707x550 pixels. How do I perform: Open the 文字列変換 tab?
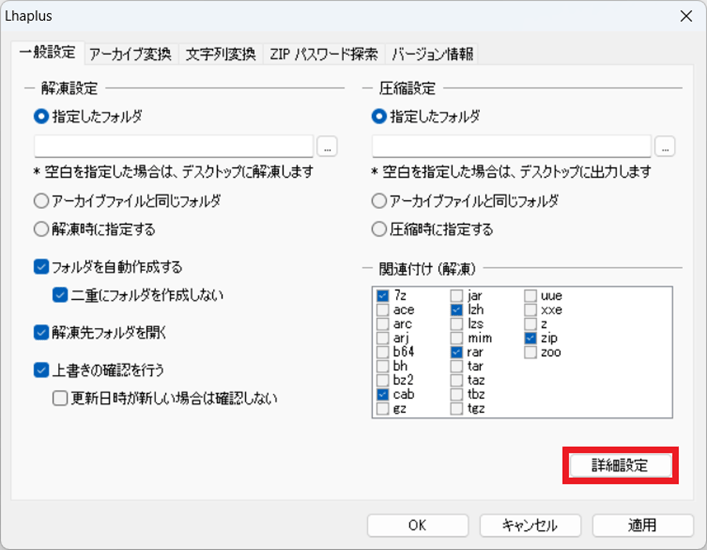coord(220,54)
